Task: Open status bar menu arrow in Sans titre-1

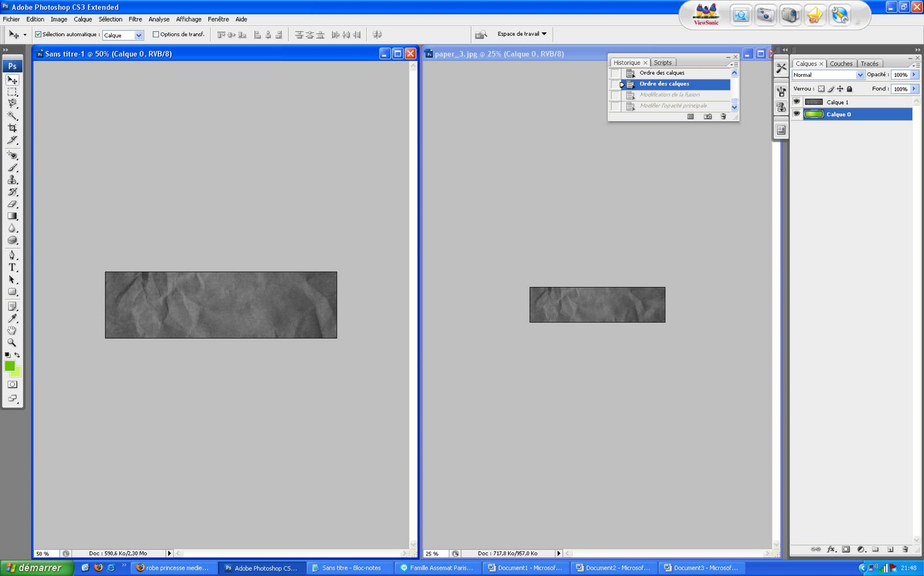Action: pyautogui.click(x=169, y=553)
